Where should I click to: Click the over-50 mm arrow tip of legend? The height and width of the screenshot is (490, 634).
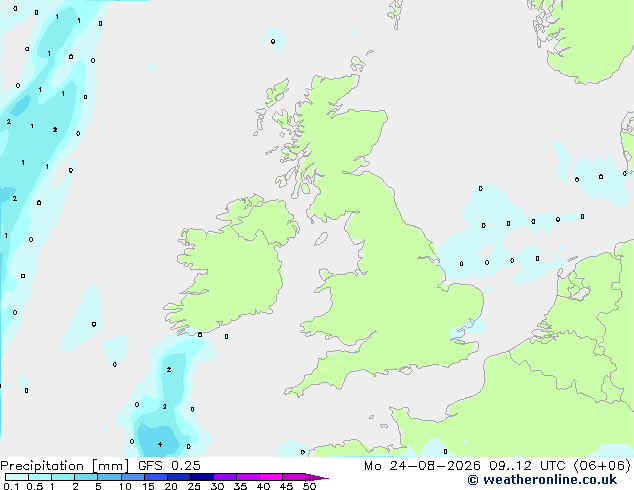click(316, 477)
